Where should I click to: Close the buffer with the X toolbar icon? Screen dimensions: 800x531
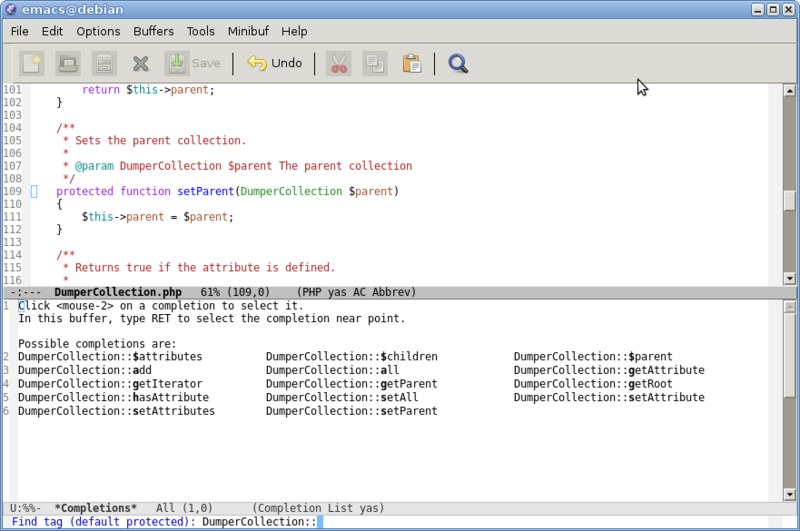tap(140, 63)
